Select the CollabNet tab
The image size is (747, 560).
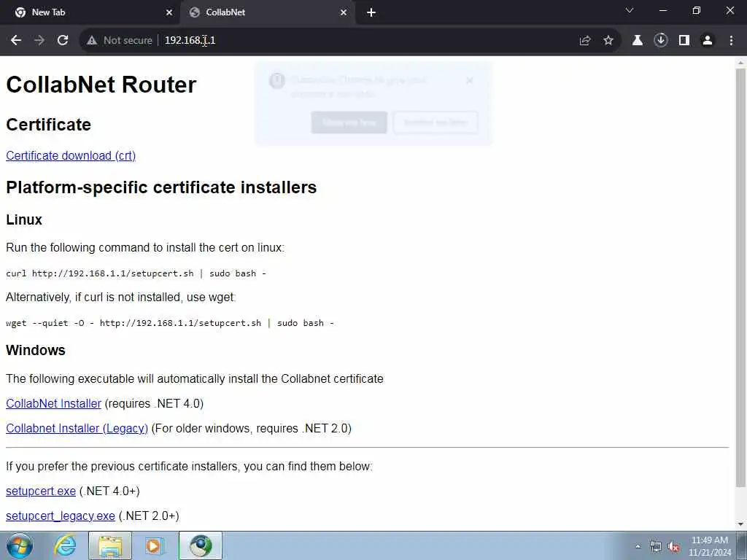point(268,13)
